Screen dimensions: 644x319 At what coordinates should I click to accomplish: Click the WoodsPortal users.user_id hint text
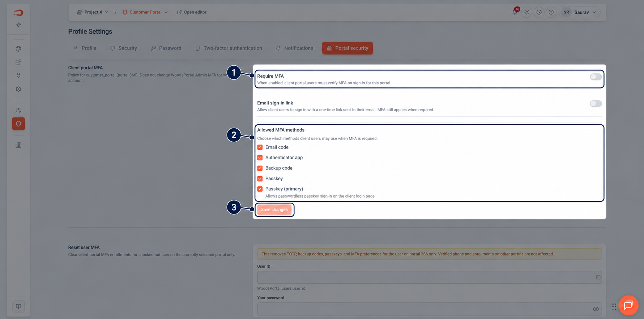click(281, 288)
